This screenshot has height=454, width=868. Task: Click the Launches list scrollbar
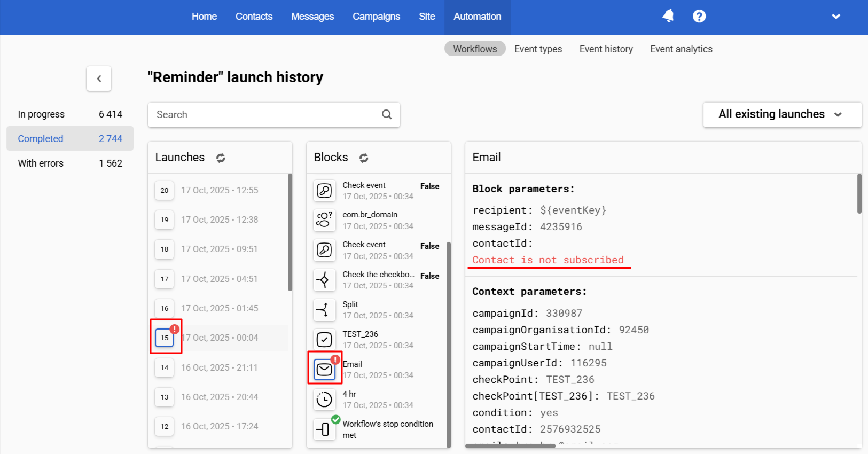[290, 232]
